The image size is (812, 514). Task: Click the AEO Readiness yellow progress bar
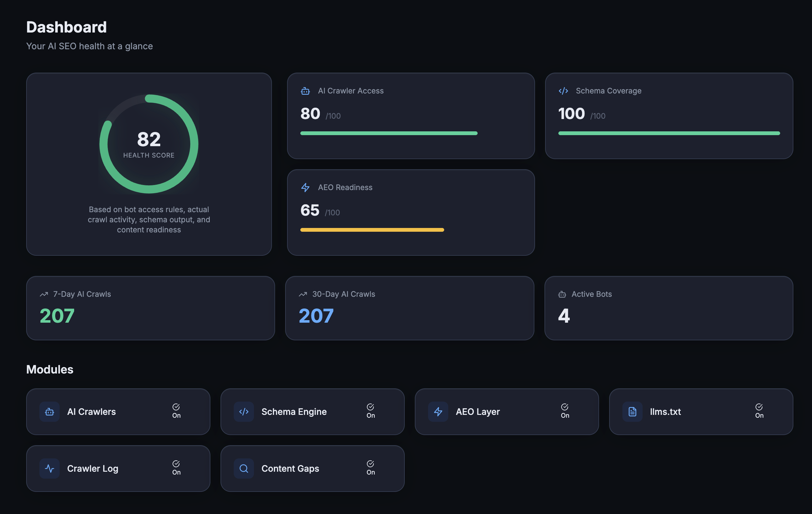pos(371,230)
